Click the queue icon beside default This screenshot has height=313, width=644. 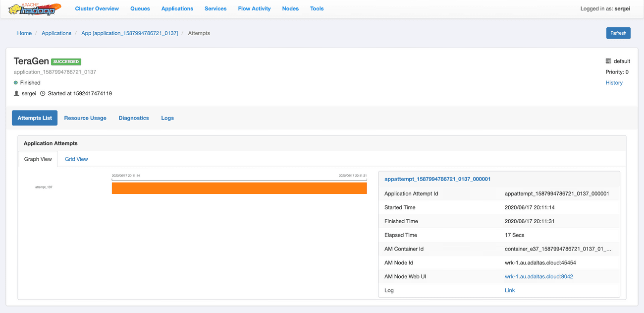608,62
